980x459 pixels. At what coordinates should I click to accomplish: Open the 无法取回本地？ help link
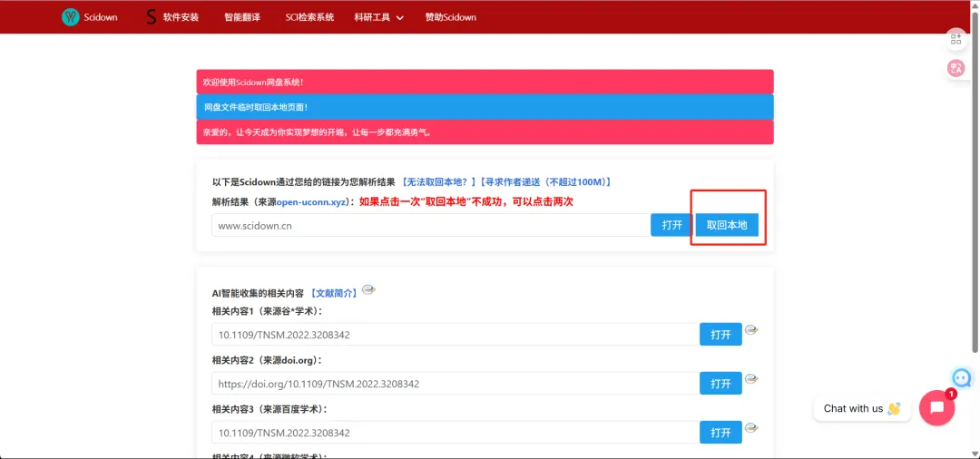tap(439, 182)
